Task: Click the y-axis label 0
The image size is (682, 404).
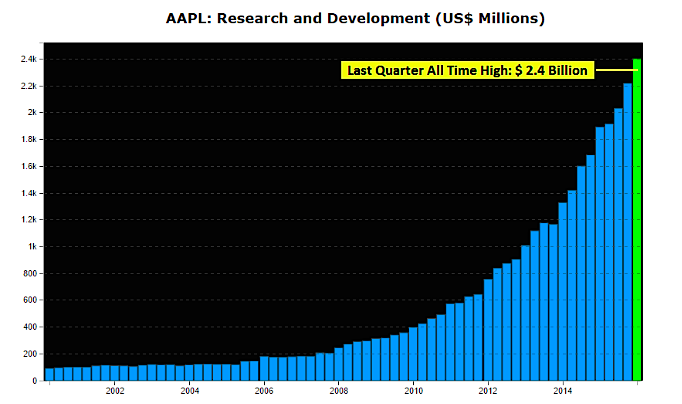Action: [35, 381]
